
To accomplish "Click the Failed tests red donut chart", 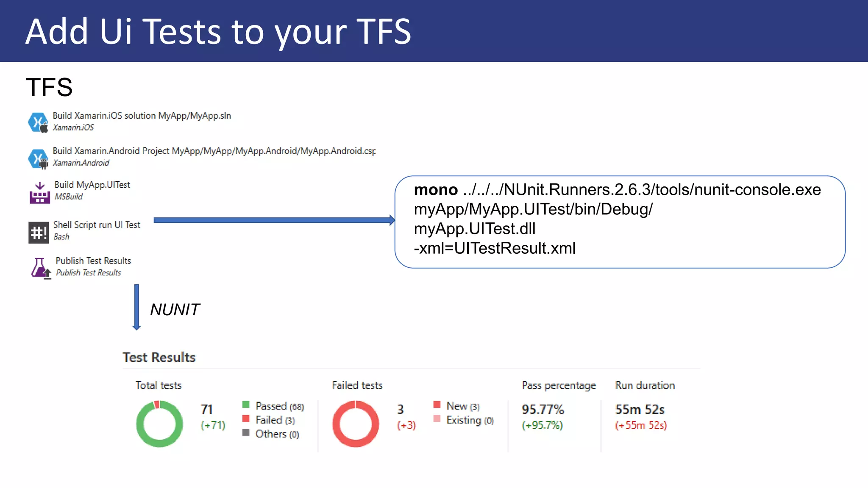I will point(355,424).
